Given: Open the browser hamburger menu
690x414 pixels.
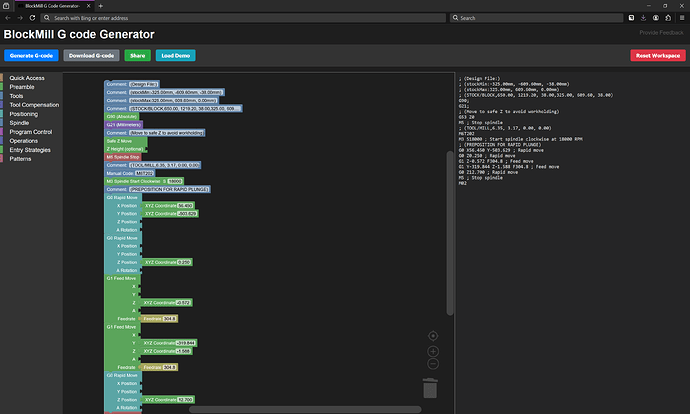Looking at the screenshot, I should click(x=682, y=18).
